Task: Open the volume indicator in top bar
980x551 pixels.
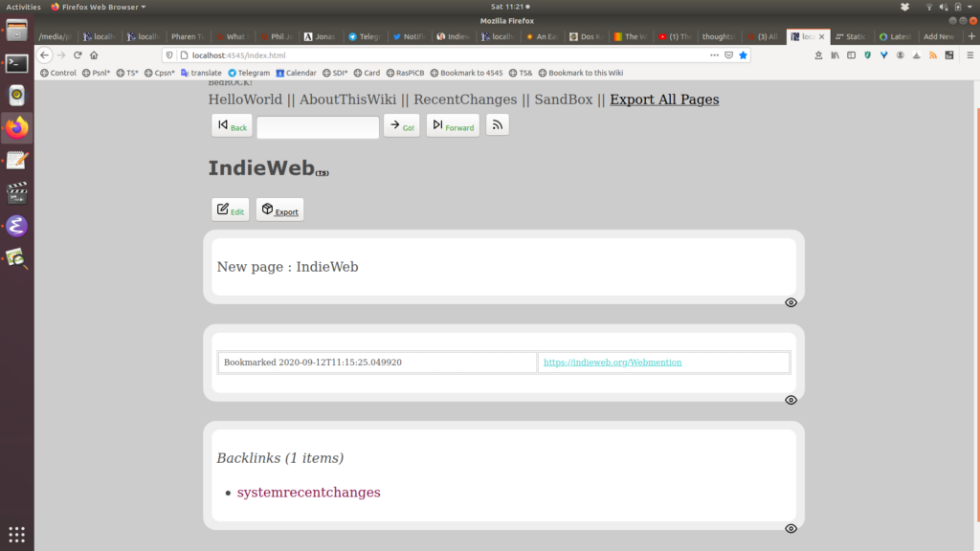Action: click(x=943, y=7)
